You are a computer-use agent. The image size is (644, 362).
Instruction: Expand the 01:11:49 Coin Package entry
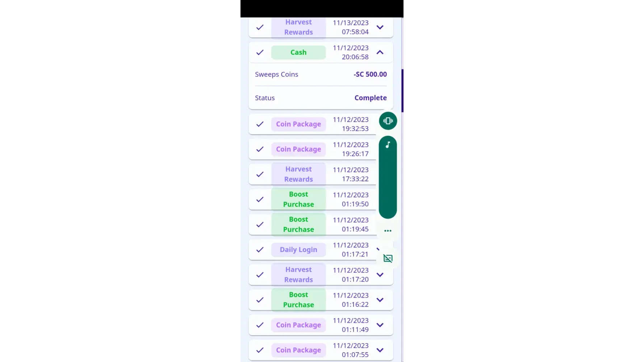tap(380, 325)
